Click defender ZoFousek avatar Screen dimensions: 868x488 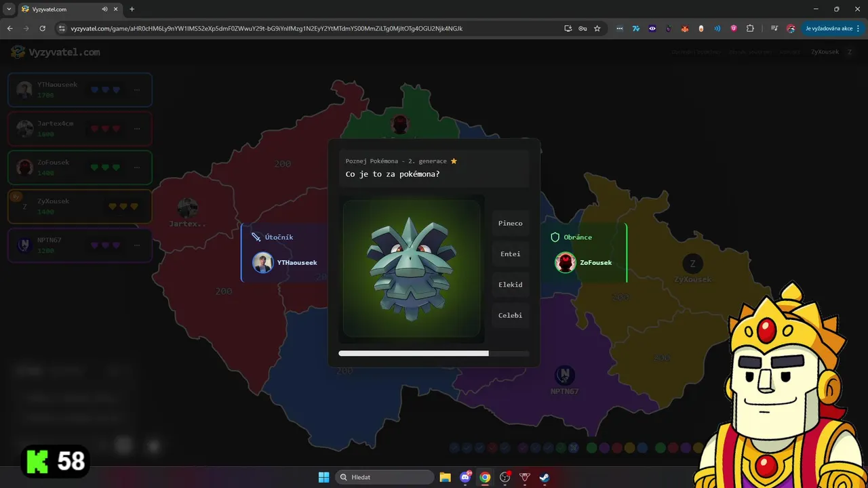[x=566, y=262]
